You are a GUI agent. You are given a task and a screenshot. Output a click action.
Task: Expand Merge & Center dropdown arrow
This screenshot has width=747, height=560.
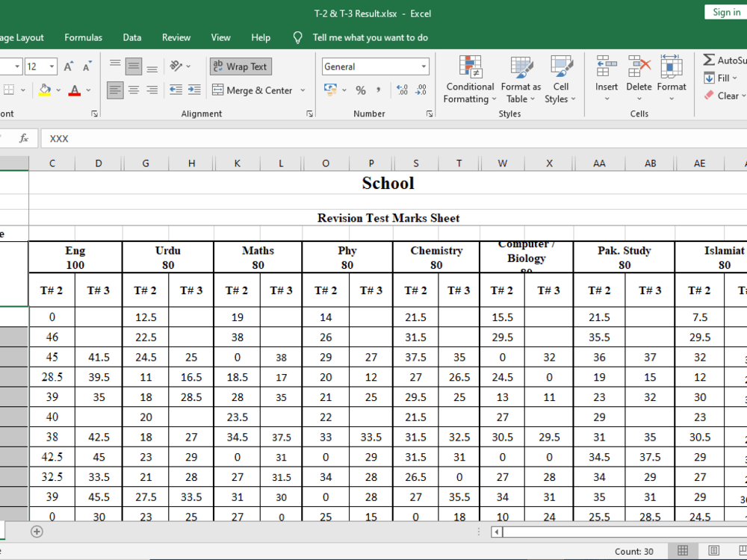303,90
